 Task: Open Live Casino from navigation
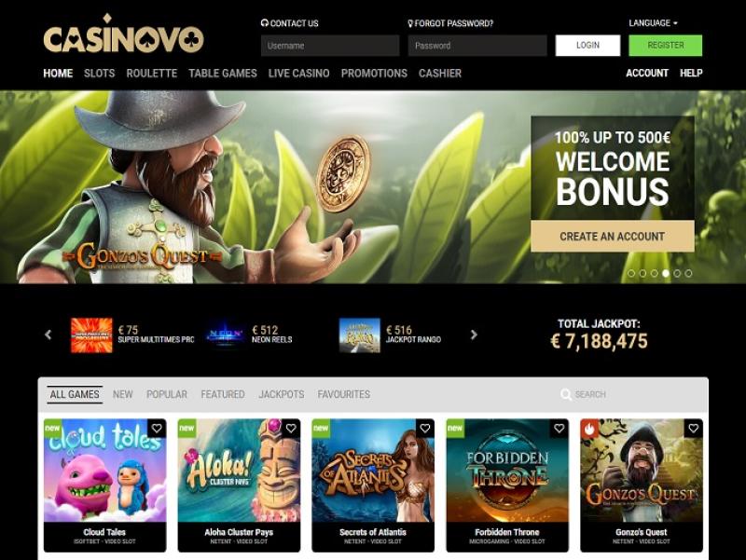click(x=298, y=74)
